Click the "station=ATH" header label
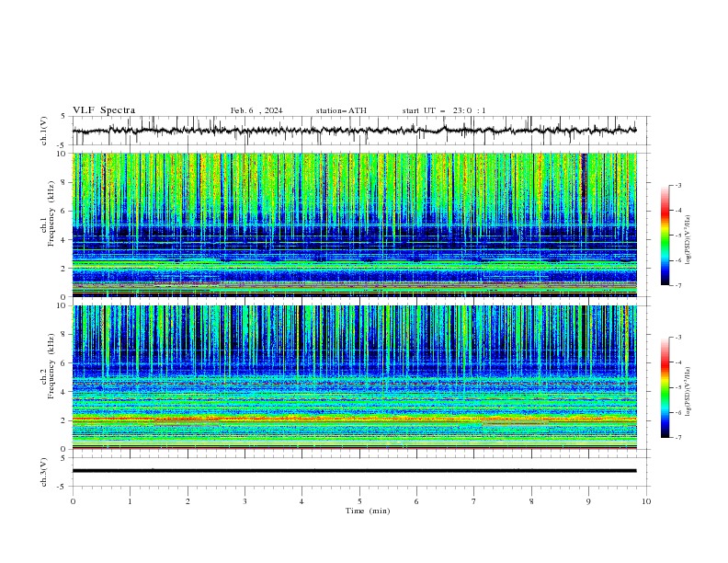This screenshot has height=563, width=728. coord(341,110)
